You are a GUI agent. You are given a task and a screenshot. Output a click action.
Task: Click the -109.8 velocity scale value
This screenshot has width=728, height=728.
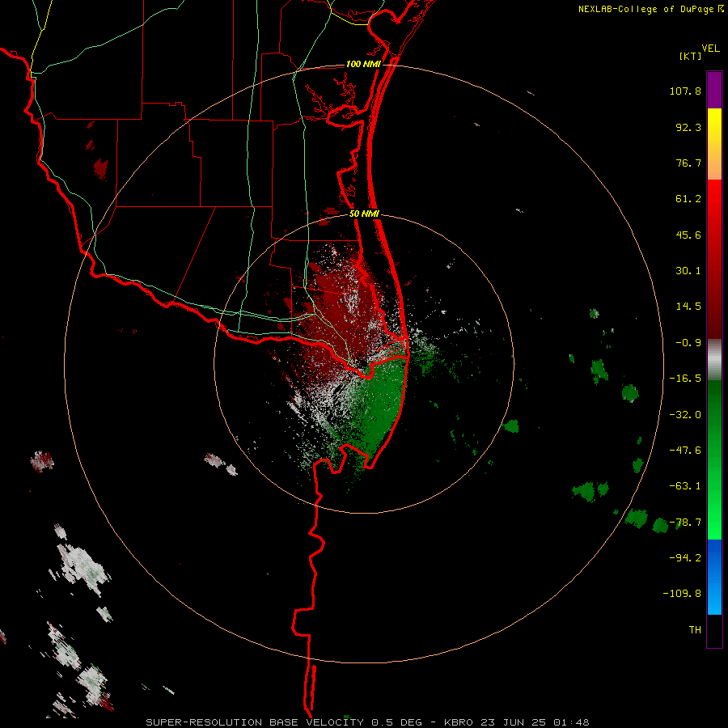click(x=682, y=594)
